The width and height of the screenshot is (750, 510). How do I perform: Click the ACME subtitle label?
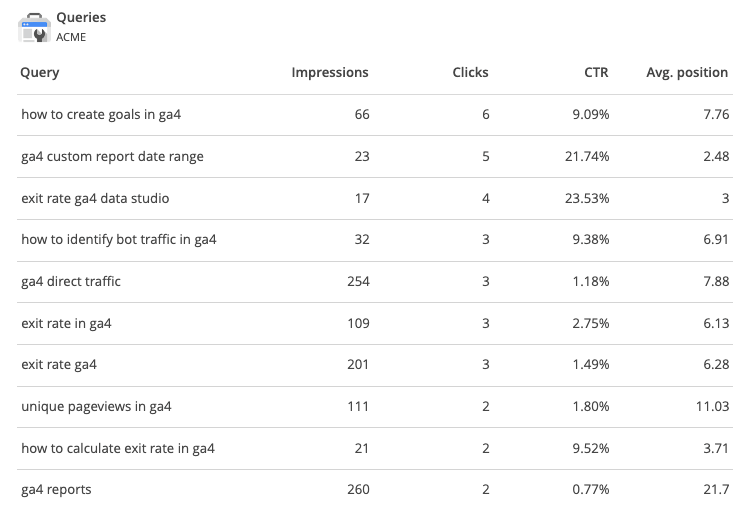click(71, 37)
